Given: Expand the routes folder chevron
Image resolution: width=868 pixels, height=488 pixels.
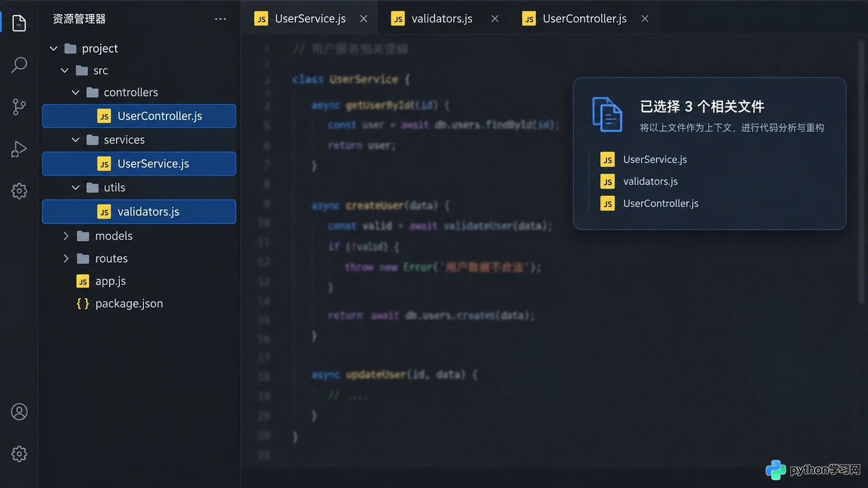Looking at the screenshot, I should tap(66, 258).
